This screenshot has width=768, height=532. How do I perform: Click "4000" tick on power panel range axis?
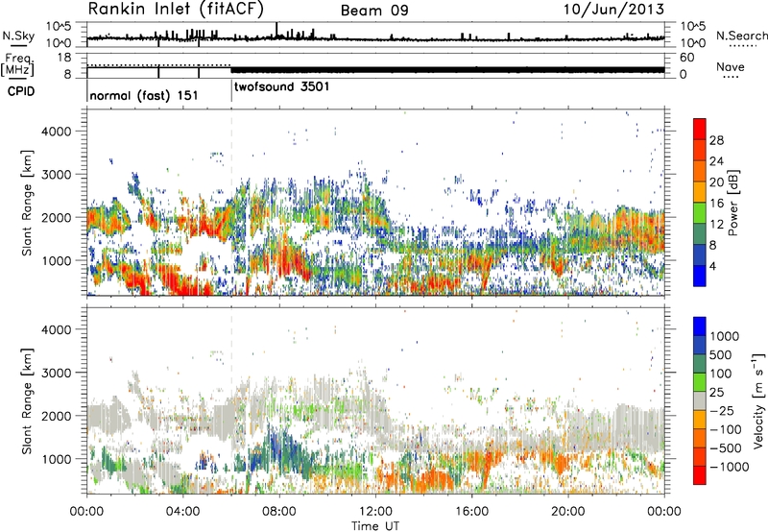pyautogui.click(x=56, y=132)
